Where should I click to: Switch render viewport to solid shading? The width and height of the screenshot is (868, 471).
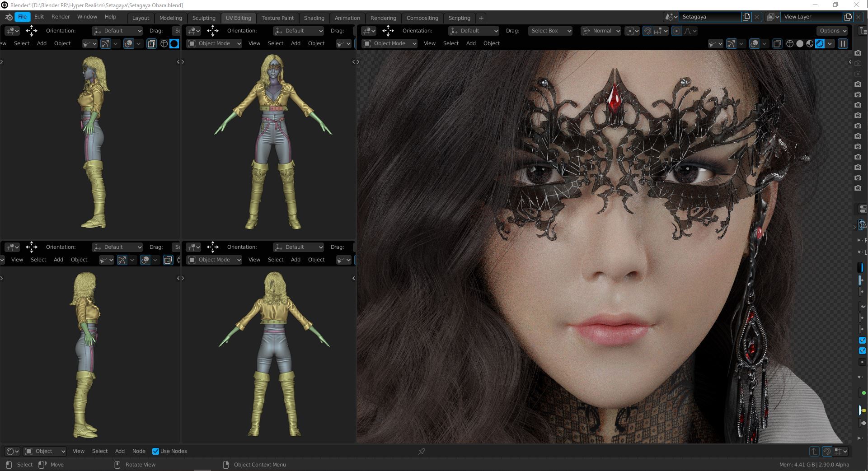point(800,44)
